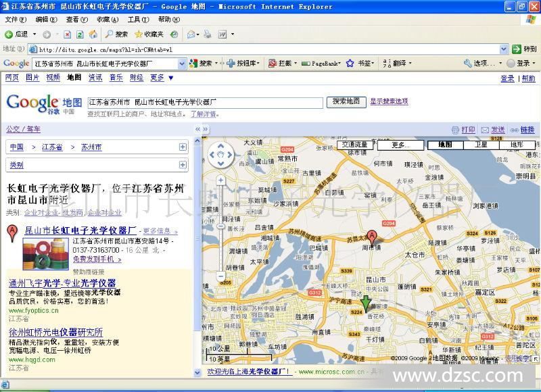This screenshot has height=392, width=541.
Task: Click the green arrow marker on map
Action: [366, 303]
